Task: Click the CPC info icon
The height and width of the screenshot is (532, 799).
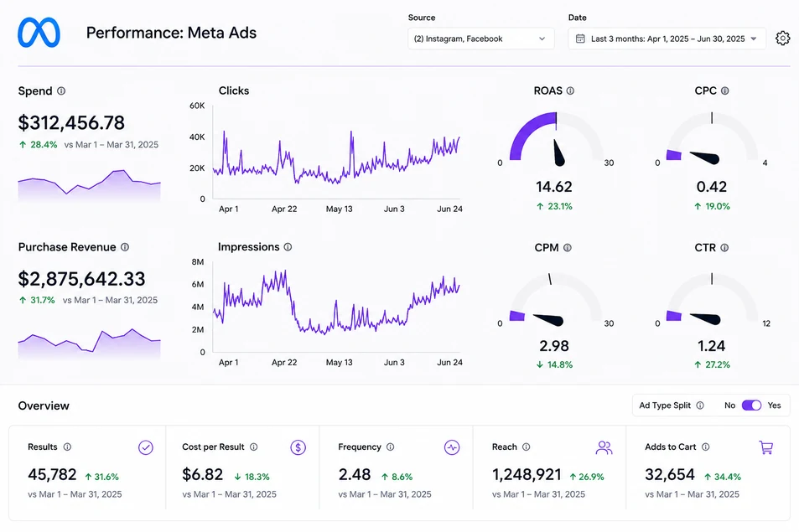Action: (x=724, y=90)
